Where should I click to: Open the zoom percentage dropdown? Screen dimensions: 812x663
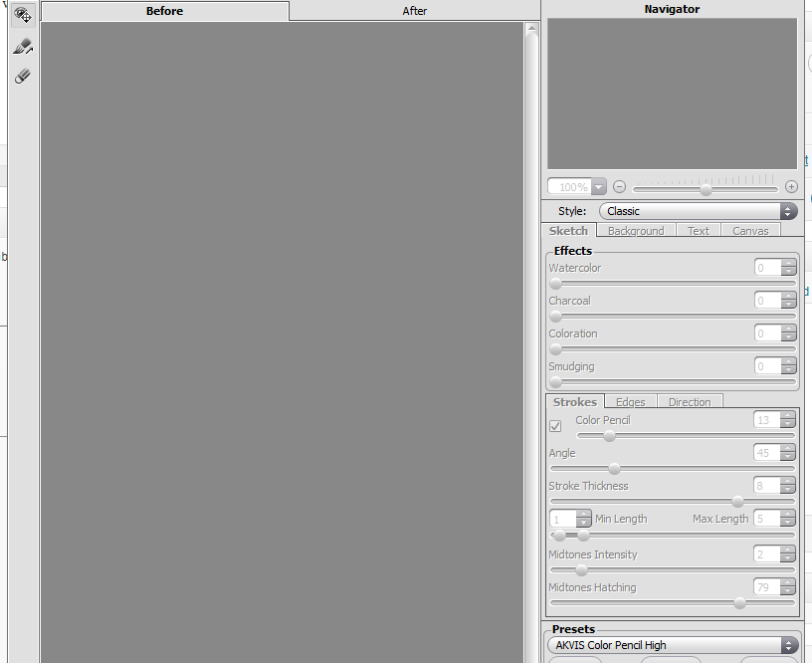coord(598,187)
